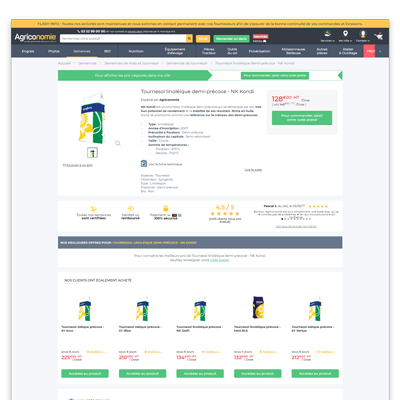
Task: Click in the product search field
Action: point(123,39)
